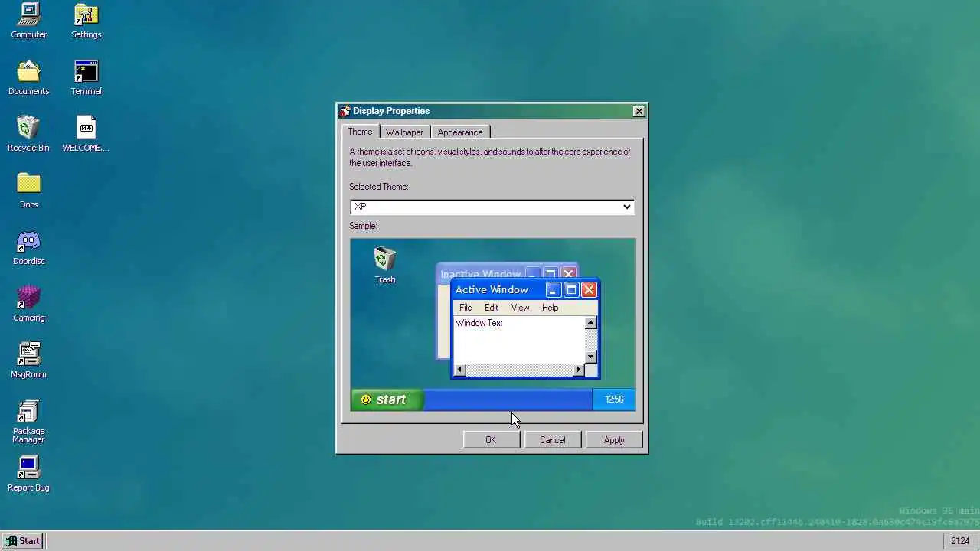Open File menu in sample window
Viewport: 980px width, 551px height.
pos(465,308)
